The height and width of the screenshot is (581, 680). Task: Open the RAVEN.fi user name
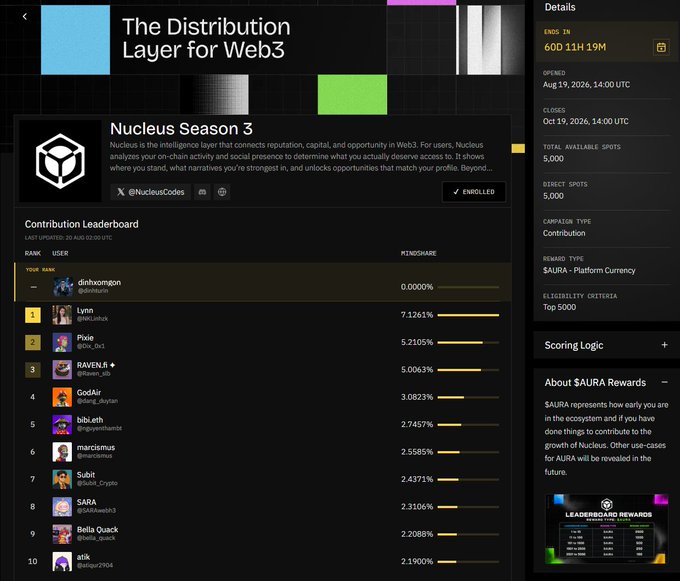pos(96,365)
